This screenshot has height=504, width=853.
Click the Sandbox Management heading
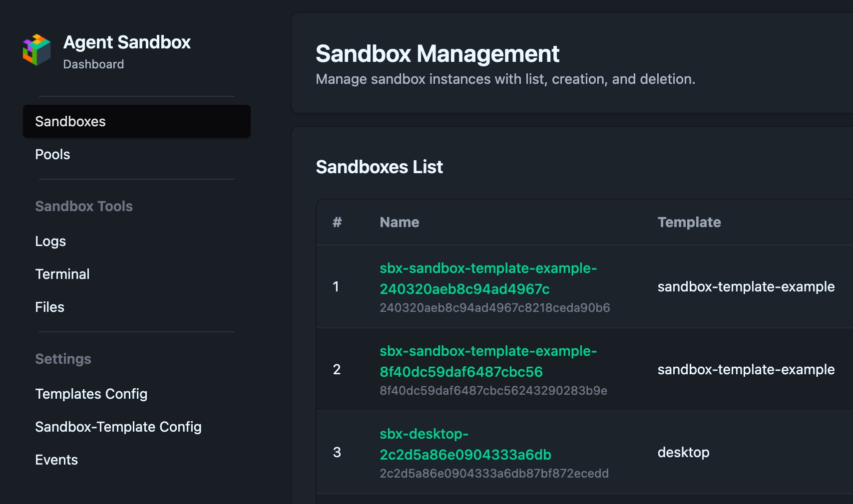tap(437, 53)
